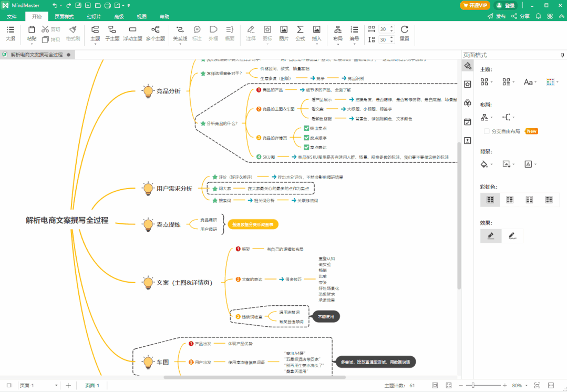The image size is (567, 392).
Task: Click the 重置 reset icon
Action: [404, 33]
